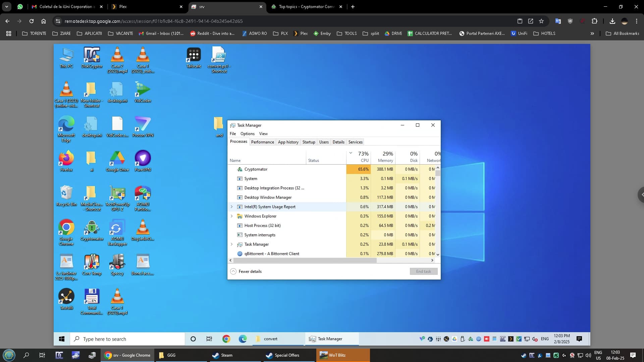The height and width of the screenshot is (362, 644).
Task: Click the End task button
Action: coord(423,271)
